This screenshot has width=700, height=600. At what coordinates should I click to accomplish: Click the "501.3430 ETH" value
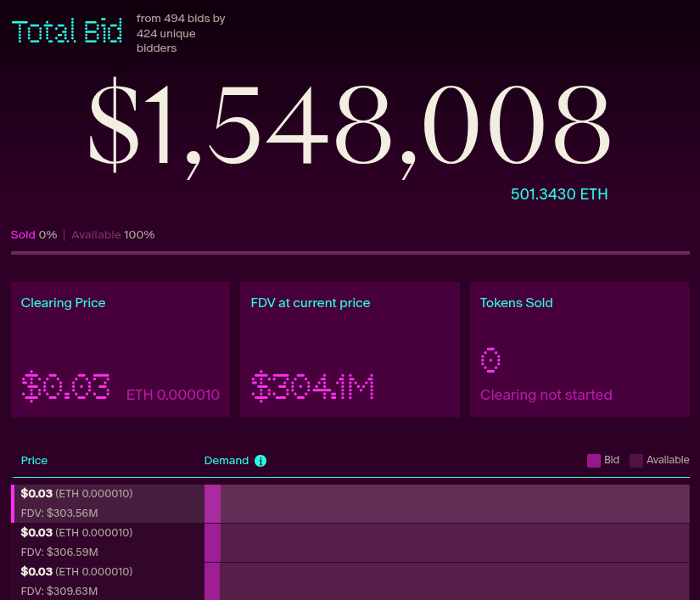pos(559,194)
